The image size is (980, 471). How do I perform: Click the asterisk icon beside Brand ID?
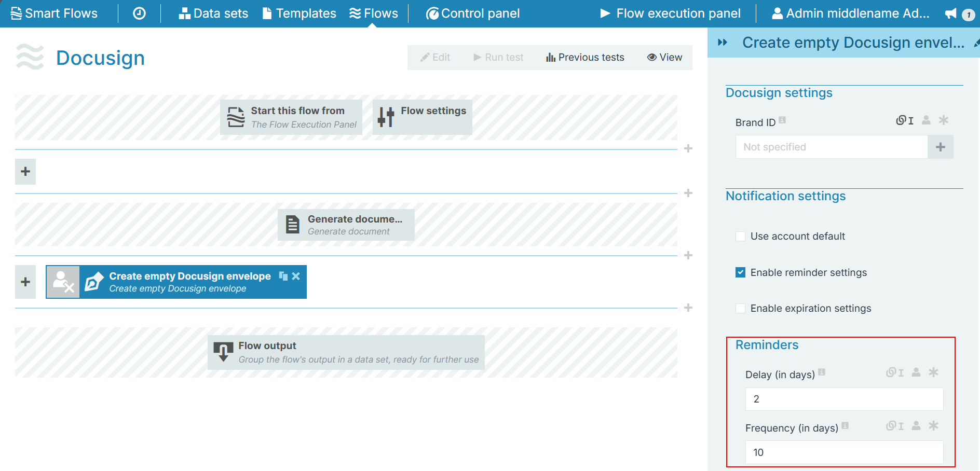943,120
